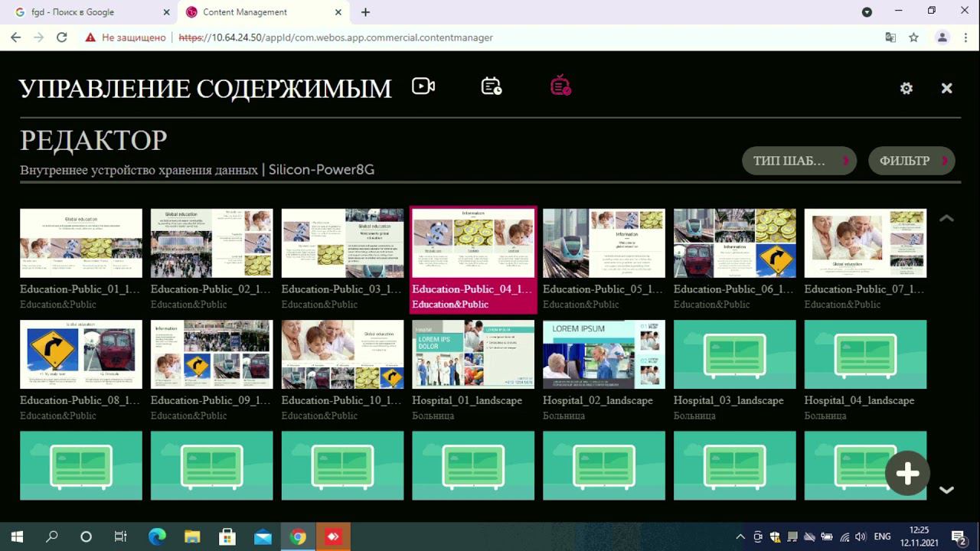
Task: Open a new browser tab
Action: [x=365, y=12]
